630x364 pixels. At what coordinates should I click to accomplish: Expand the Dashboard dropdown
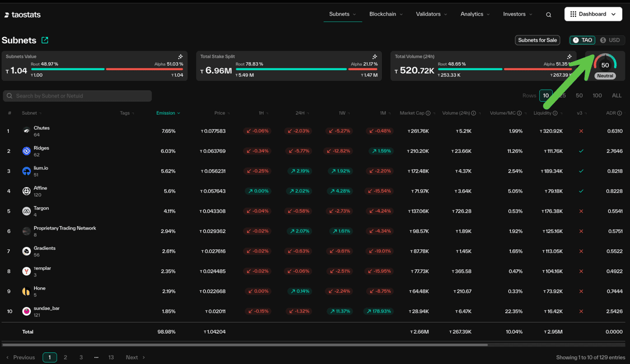coord(593,14)
